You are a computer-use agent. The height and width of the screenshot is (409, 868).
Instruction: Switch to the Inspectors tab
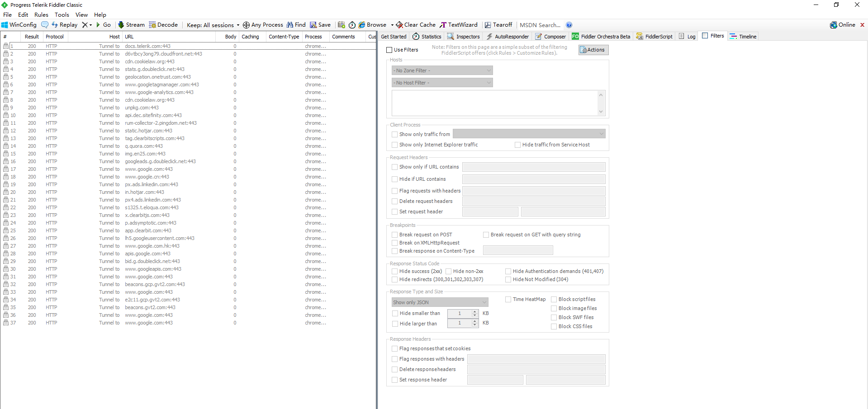[464, 37]
